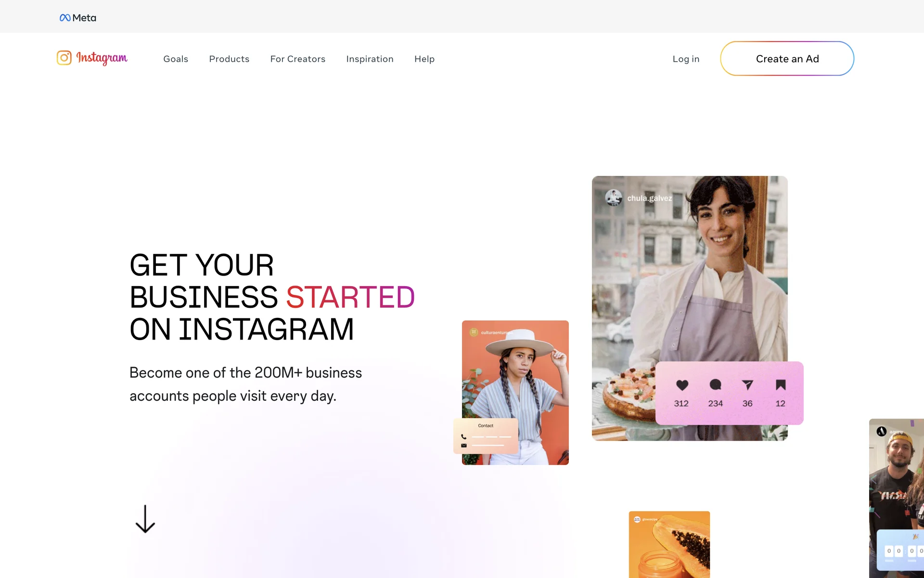Click the Log in link
Viewport: 924px width, 578px height.
click(x=686, y=59)
